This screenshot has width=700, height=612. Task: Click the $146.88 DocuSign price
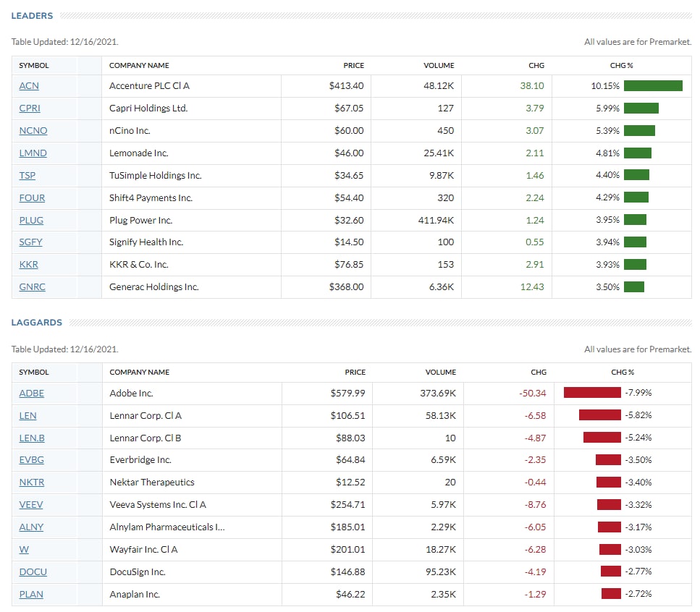click(x=347, y=572)
